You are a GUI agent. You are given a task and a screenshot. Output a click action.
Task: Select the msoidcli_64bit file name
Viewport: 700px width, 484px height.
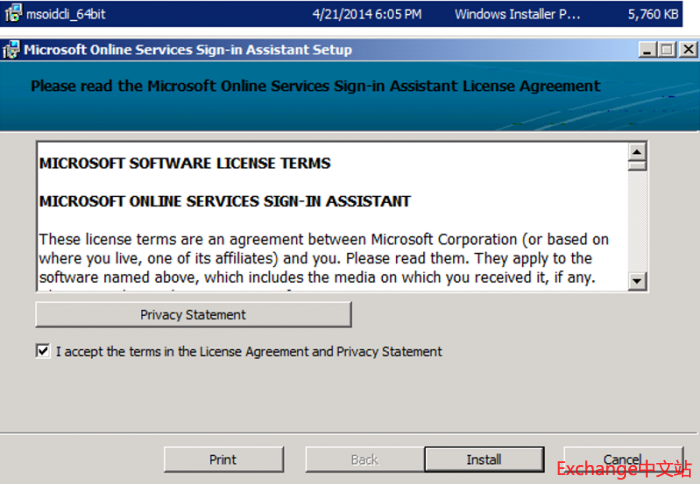point(68,14)
